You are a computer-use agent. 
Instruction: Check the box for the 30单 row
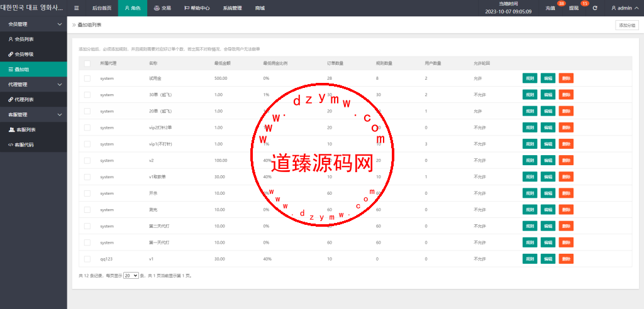click(87, 95)
